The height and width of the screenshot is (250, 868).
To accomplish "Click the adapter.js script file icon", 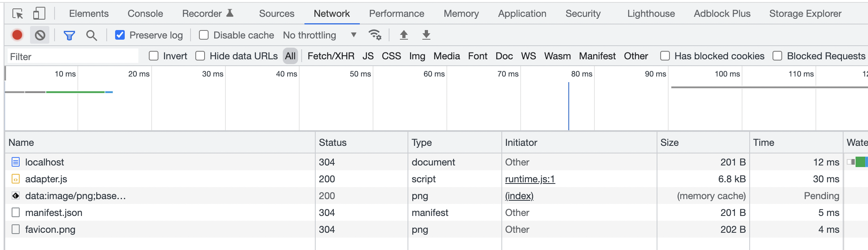I will (16, 179).
